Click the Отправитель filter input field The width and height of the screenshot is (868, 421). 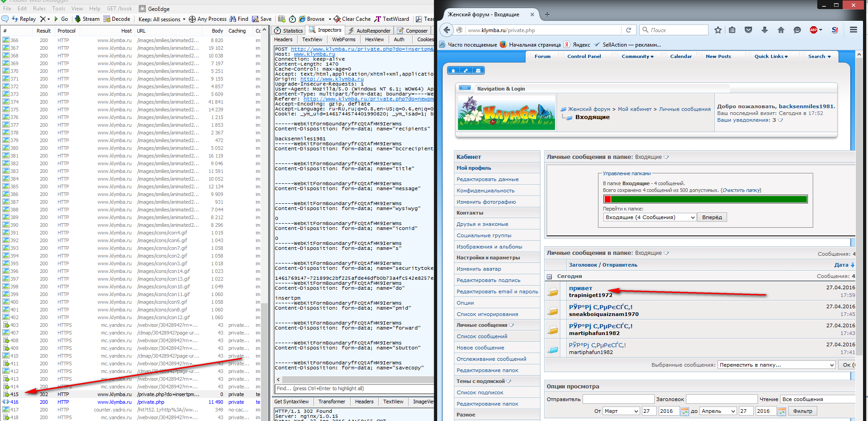click(x=618, y=399)
